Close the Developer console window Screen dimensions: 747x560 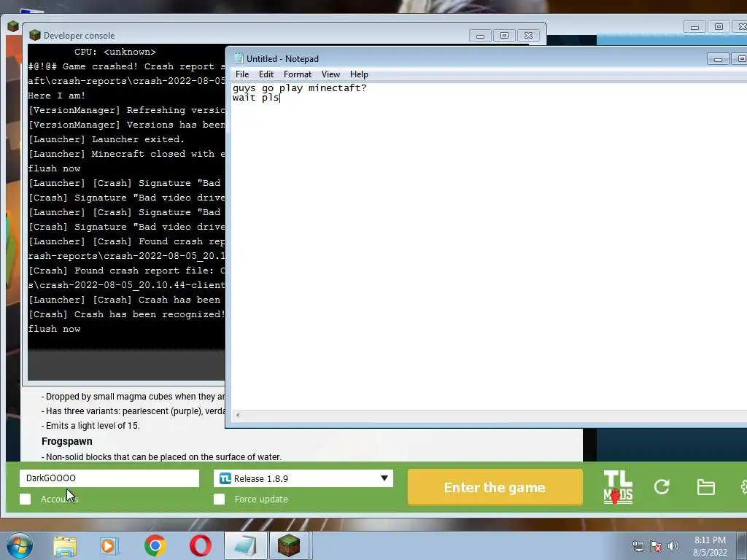(528, 36)
